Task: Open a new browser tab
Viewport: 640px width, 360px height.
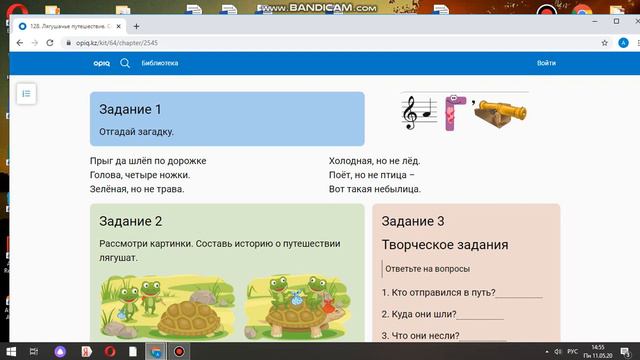Action: 136,26
